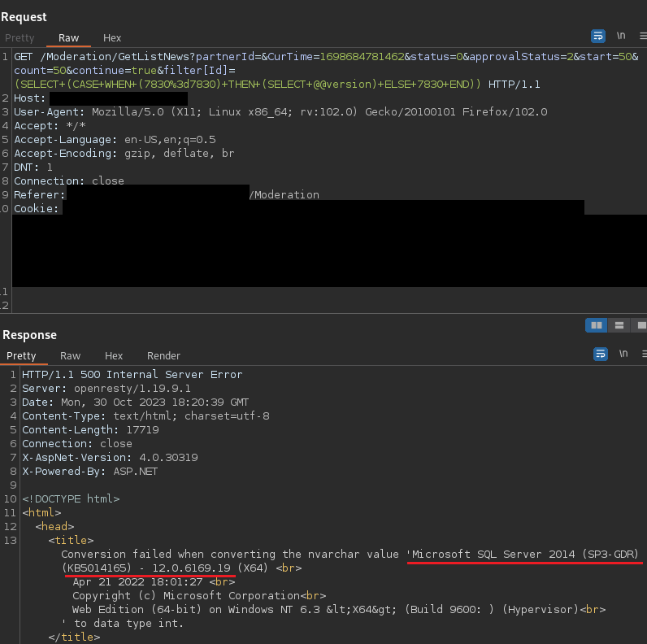This screenshot has width=647, height=644.
Task: Click the Response panel heading
Action: pyautogui.click(x=30, y=335)
